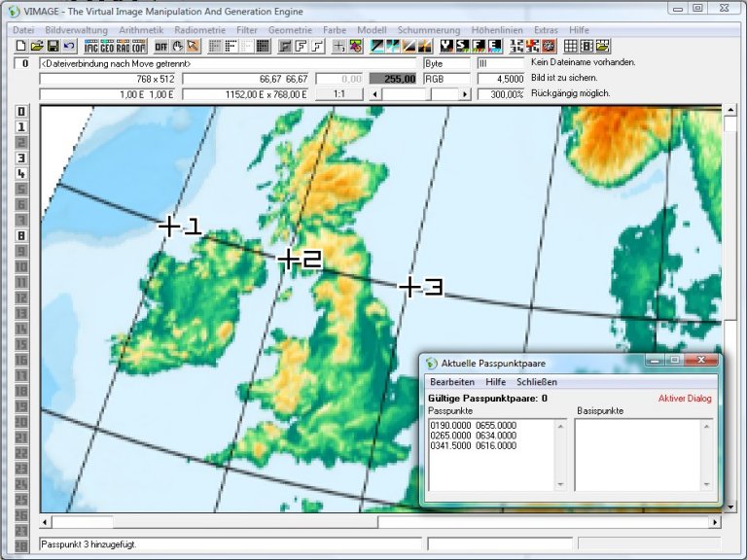Screen dimensions: 747x560
Task: Click the 1:1 zoom button
Action: (339, 94)
